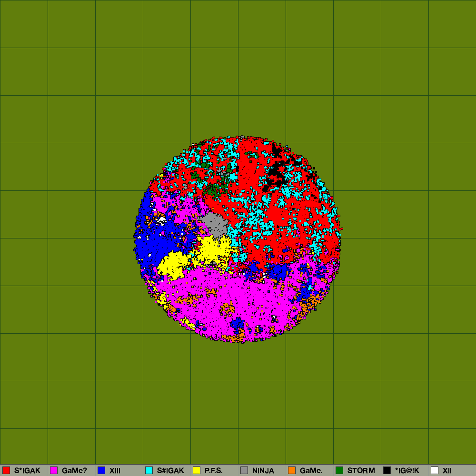Viewport: 476px width, 476px height.
Task: Pick the cyan S#IGAK legend swatch
Action: pyautogui.click(x=149, y=470)
